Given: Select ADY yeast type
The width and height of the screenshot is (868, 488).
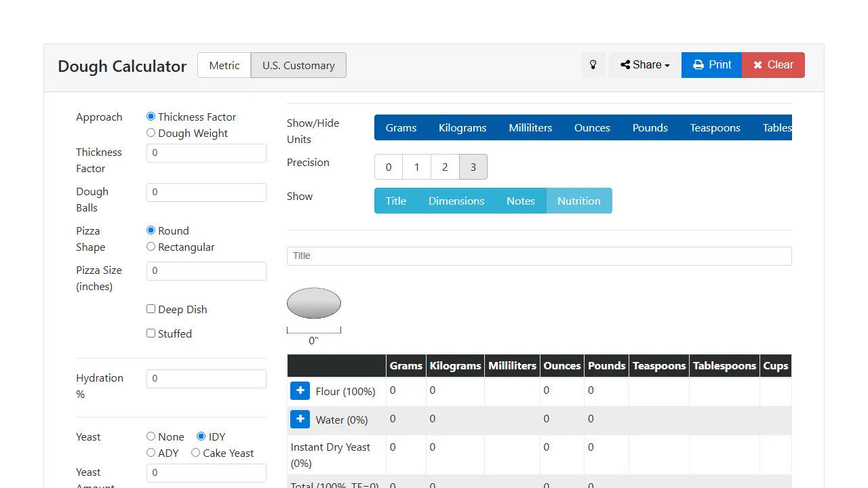Looking at the screenshot, I should coord(151,453).
